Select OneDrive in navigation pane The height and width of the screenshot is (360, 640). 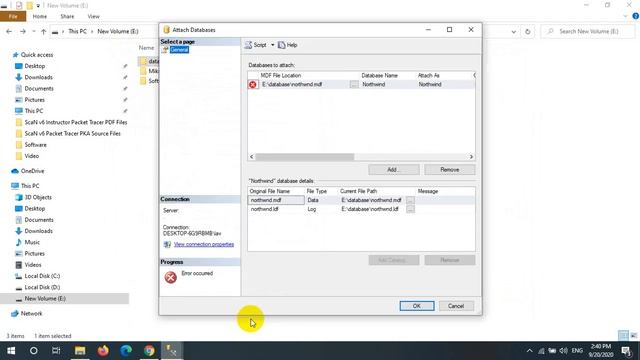[32, 171]
